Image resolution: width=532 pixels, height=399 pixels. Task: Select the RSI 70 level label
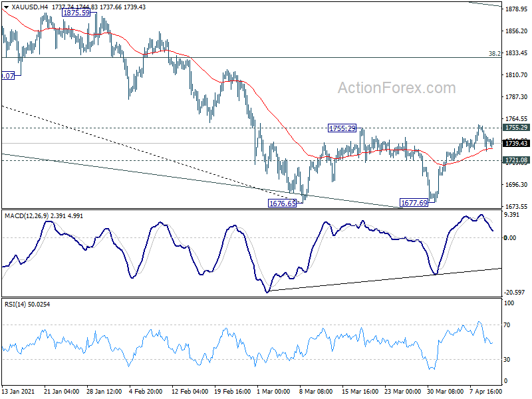(x=507, y=325)
